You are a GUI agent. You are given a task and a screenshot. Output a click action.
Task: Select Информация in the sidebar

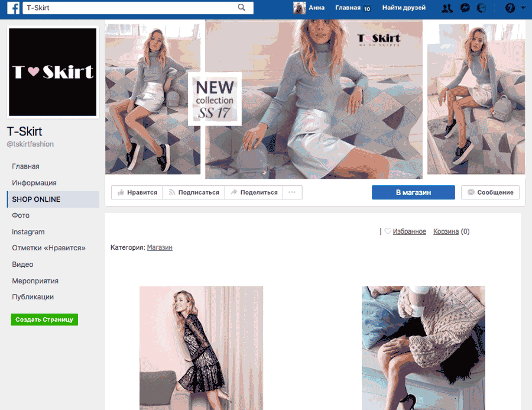34,183
